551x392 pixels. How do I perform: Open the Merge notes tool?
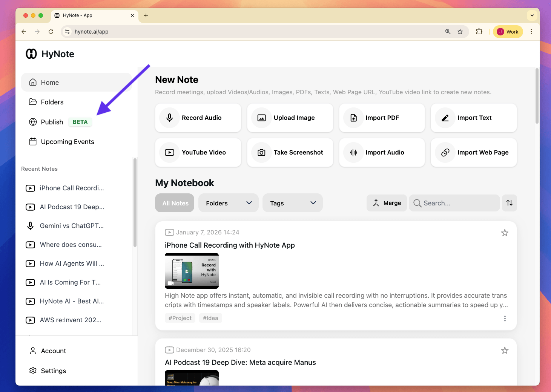pyautogui.click(x=386, y=203)
